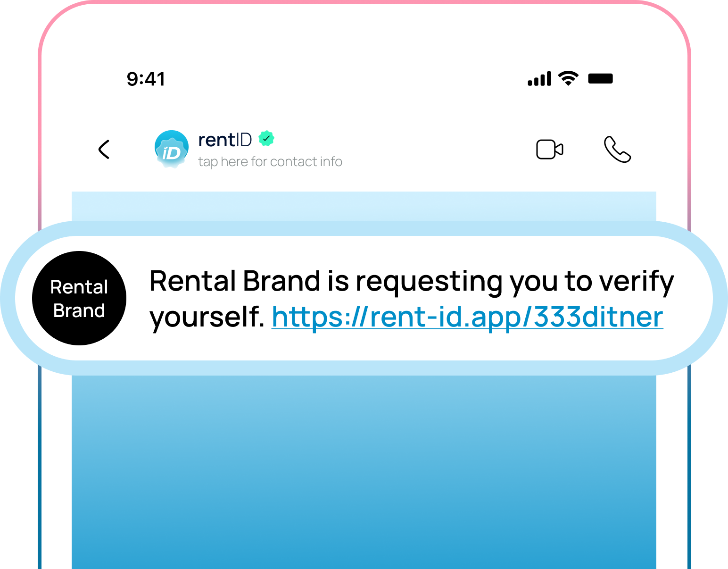Tap the back chevron arrow

(x=104, y=150)
